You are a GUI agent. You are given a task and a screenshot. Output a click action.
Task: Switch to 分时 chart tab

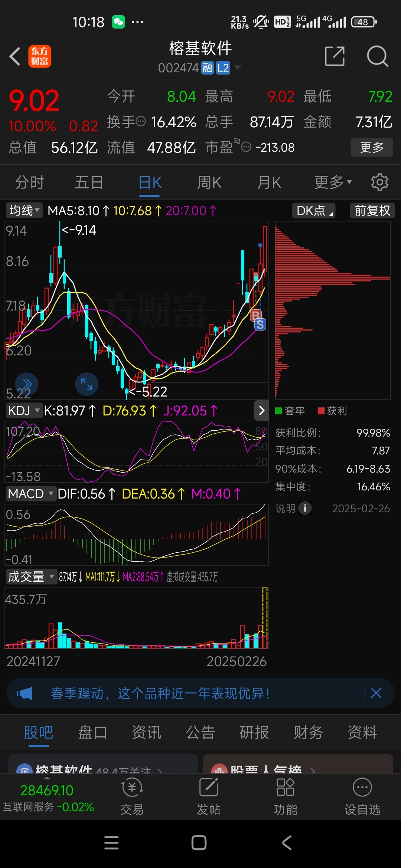click(30, 183)
